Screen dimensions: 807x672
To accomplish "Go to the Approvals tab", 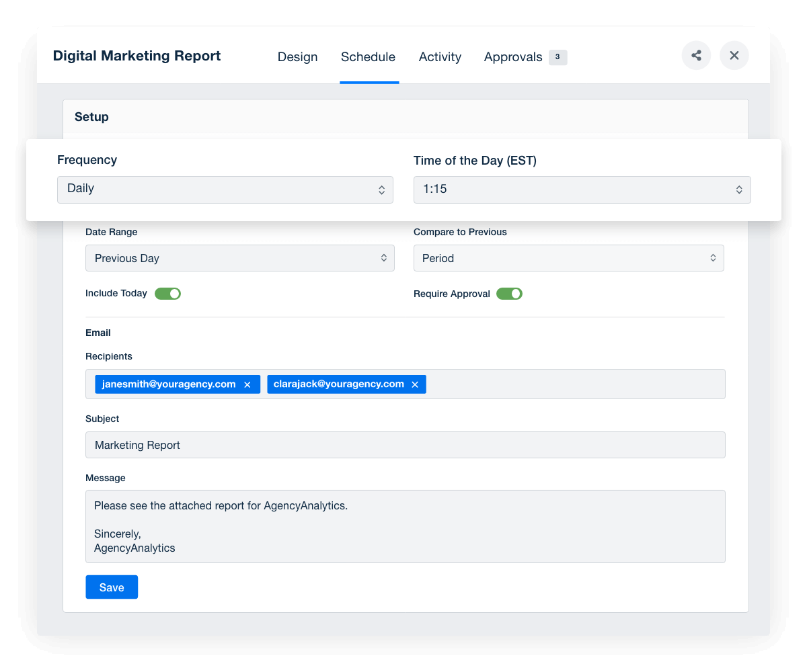I will click(512, 57).
